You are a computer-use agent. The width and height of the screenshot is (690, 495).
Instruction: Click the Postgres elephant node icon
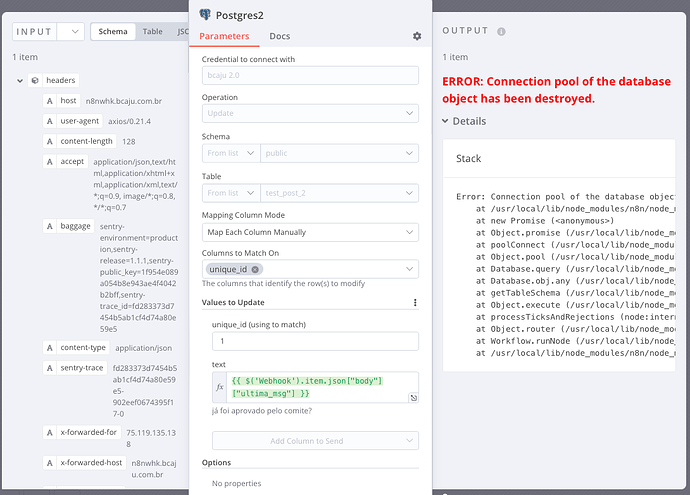click(205, 14)
